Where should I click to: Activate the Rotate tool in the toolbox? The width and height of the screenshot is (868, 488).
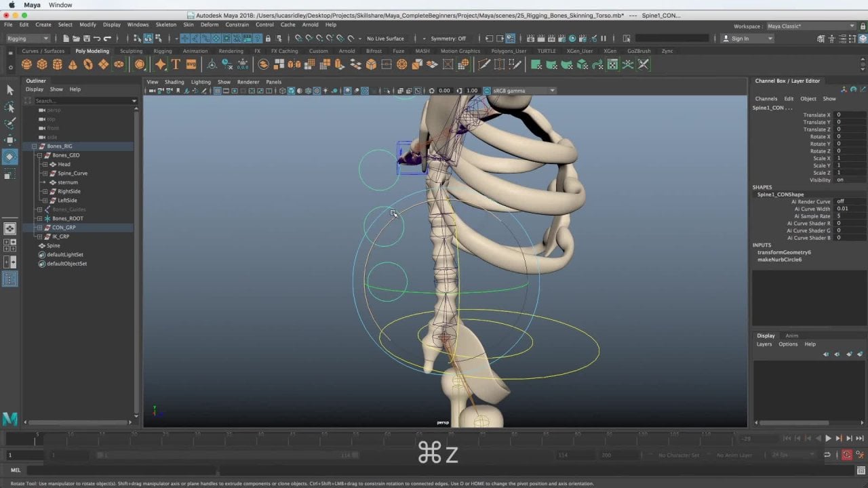point(9,157)
